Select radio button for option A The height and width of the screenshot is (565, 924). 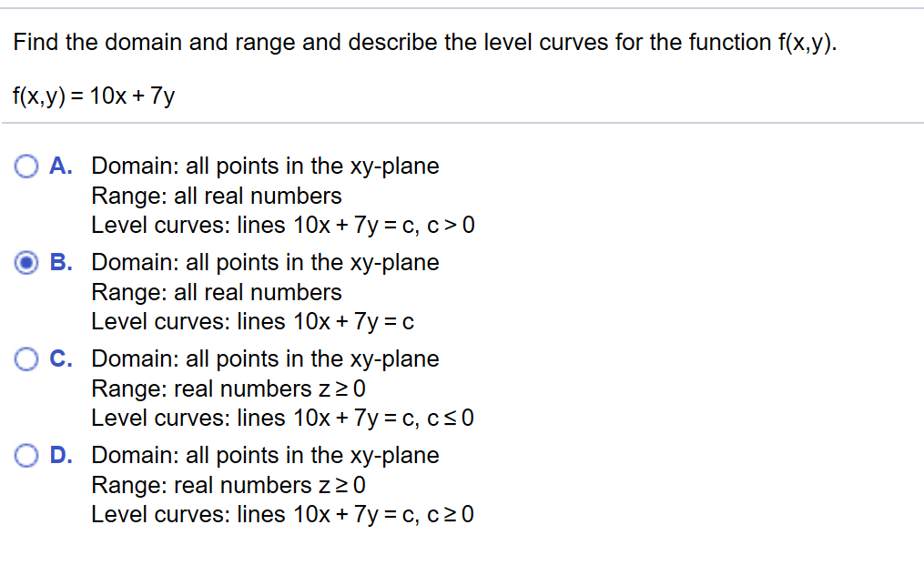(x=26, y=166)
